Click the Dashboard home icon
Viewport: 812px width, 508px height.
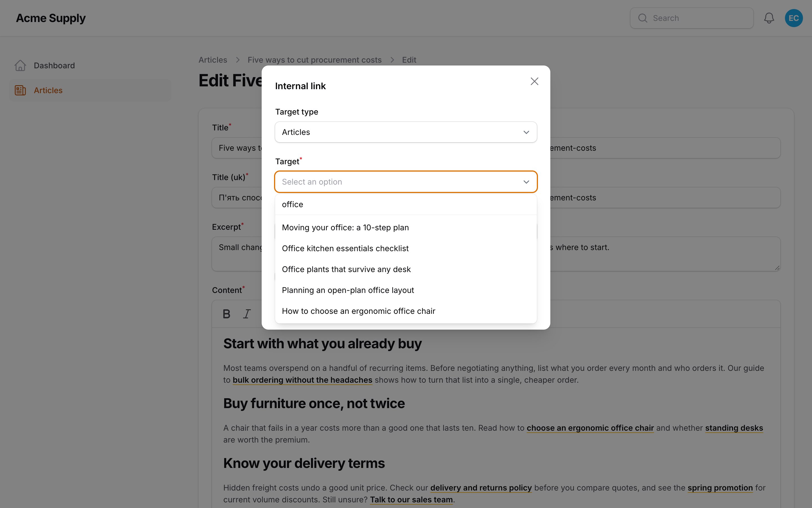click(x=20, y=65)
